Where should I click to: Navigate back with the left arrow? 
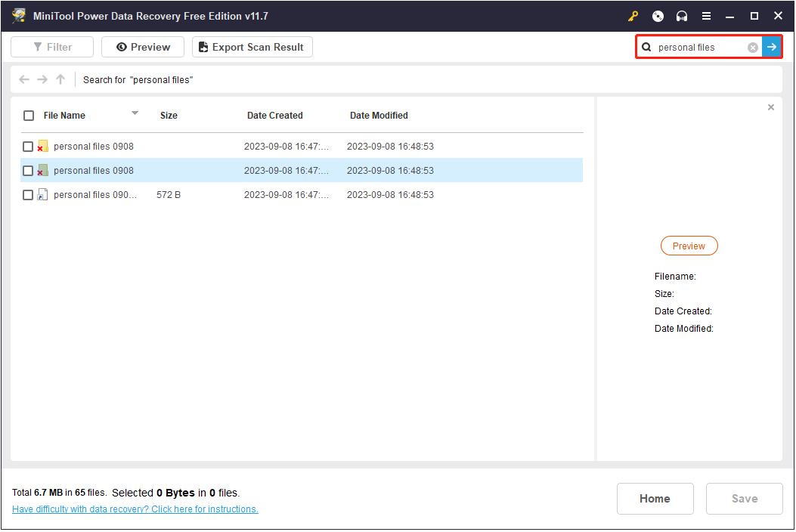click(24, 79)
